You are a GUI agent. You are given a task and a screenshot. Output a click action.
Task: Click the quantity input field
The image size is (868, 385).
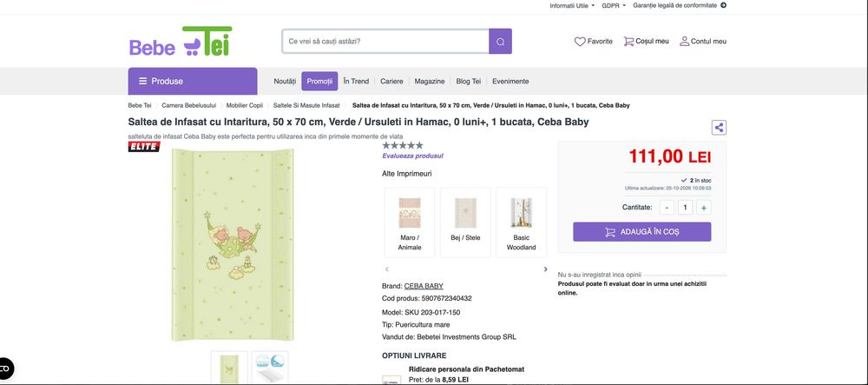[x=686, y=208]
